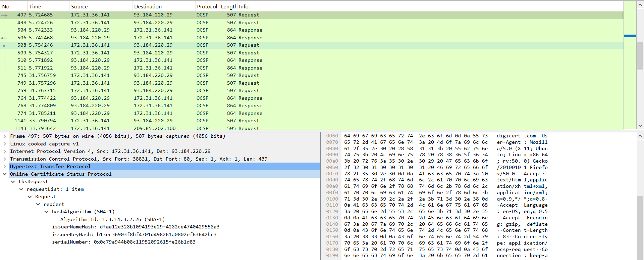This screenshot has width=644, height=260.
Task: Select packet 749 at time 31.757296
Action: [312, 83]
